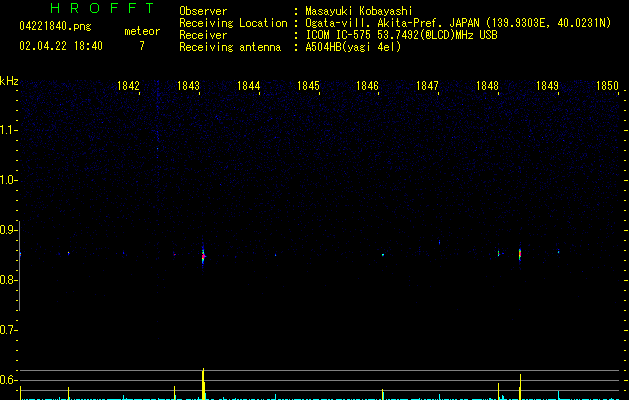629x400 pixels.
Task: Click the 1846 time axis marker
Action: (x=367, y=86)
